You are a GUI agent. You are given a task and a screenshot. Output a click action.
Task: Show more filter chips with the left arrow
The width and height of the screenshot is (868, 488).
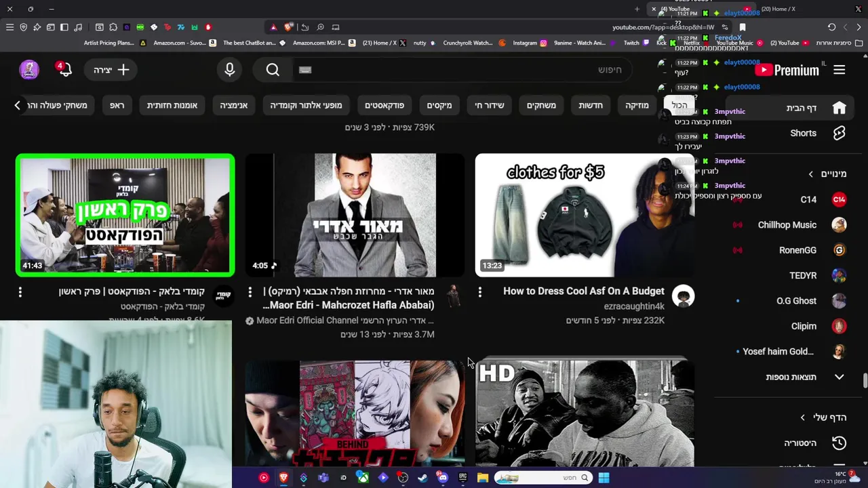tap(18, 105)
